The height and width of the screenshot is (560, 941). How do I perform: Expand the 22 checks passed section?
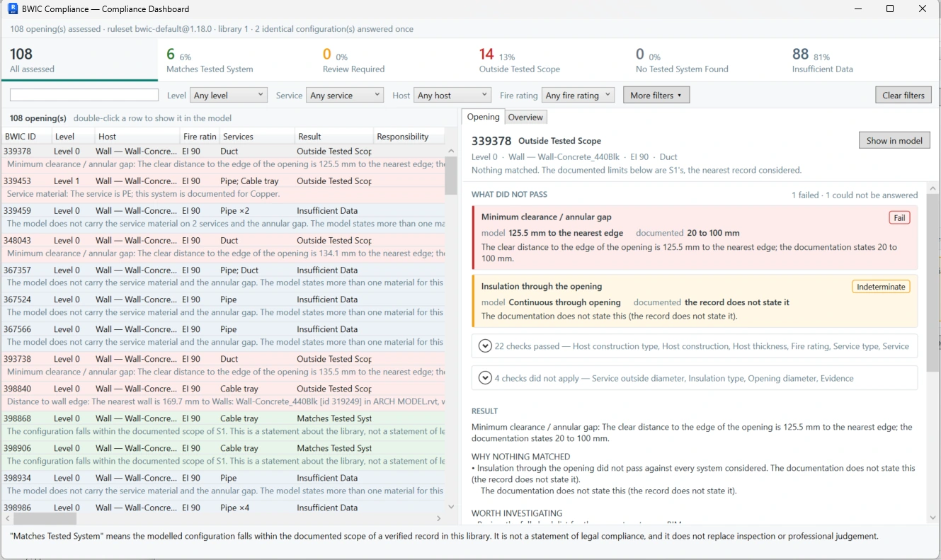point(485,346)
